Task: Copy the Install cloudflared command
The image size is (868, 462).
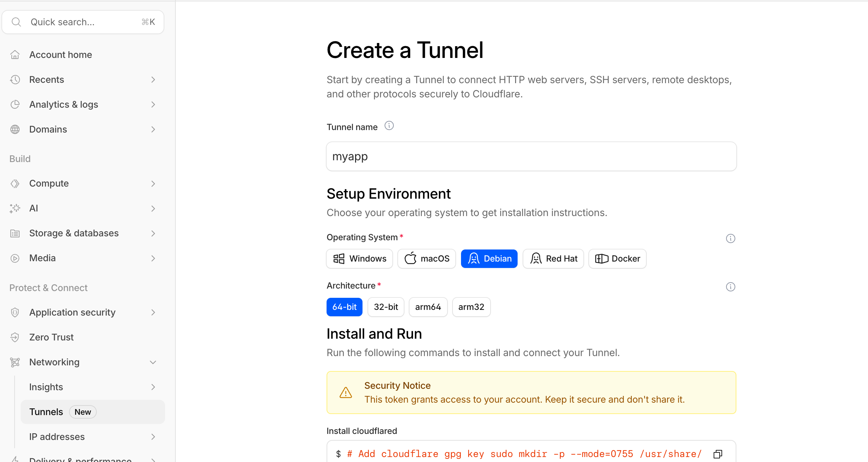Action: [x=718, y=454]
